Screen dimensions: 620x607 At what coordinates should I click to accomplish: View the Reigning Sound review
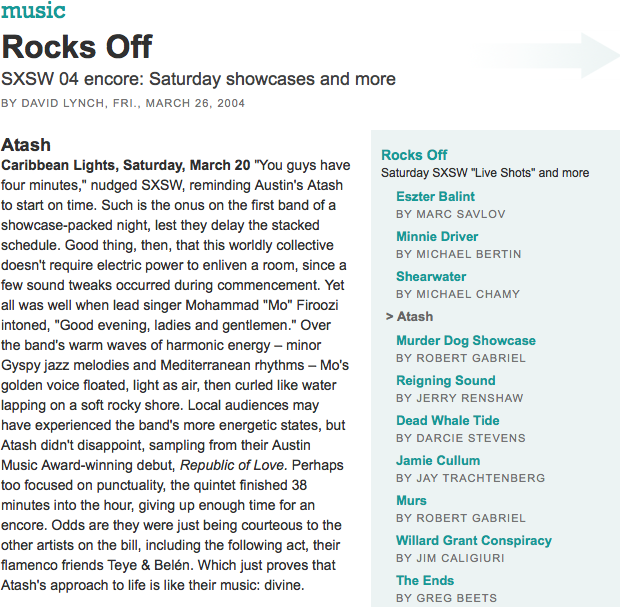pyautogui.click(x=445, y=381)
